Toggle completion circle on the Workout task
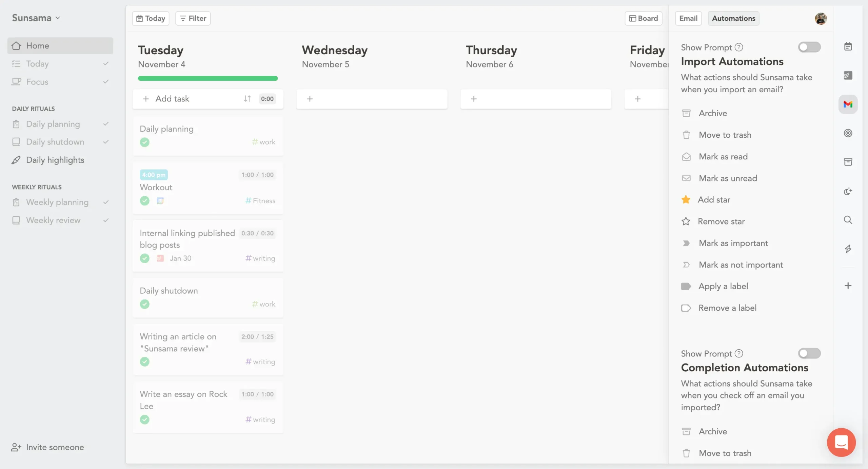868x469 pixels. (x=145, y=201)
